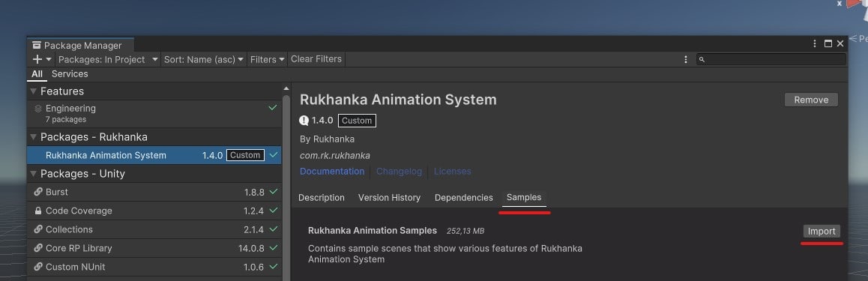The image size is (868, 281).
Task: Open the Filters dropdown
Action: tap(268, 59)
